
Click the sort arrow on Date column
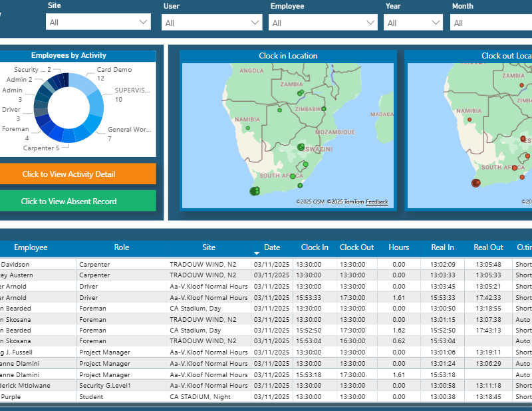tap(257, 253)
